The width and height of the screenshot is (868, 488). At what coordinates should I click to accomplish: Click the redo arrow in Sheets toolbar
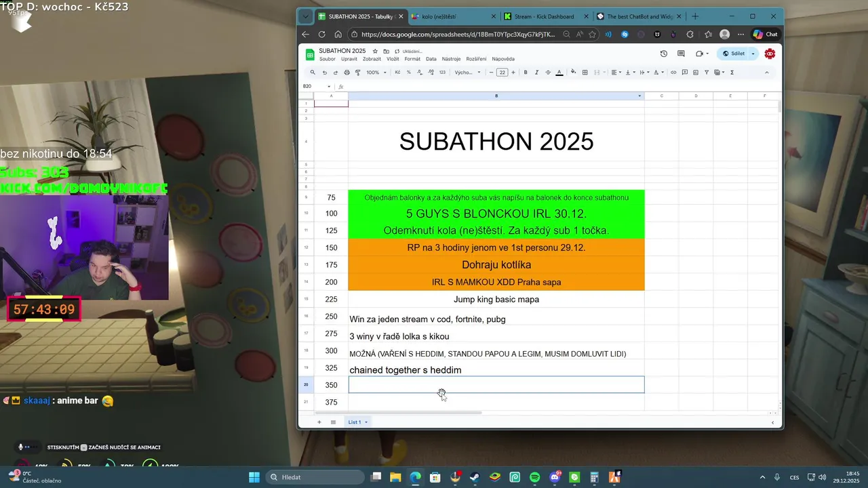(x=335, y=73)
